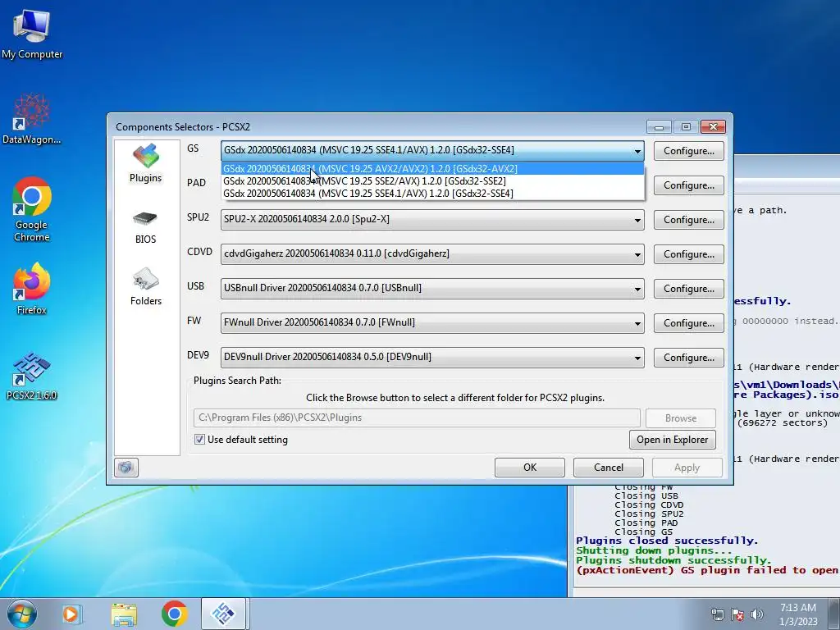Click Configure for the FW plugin
The height and width of the screenshot is (630, 840).
click(x=689, y=323)
